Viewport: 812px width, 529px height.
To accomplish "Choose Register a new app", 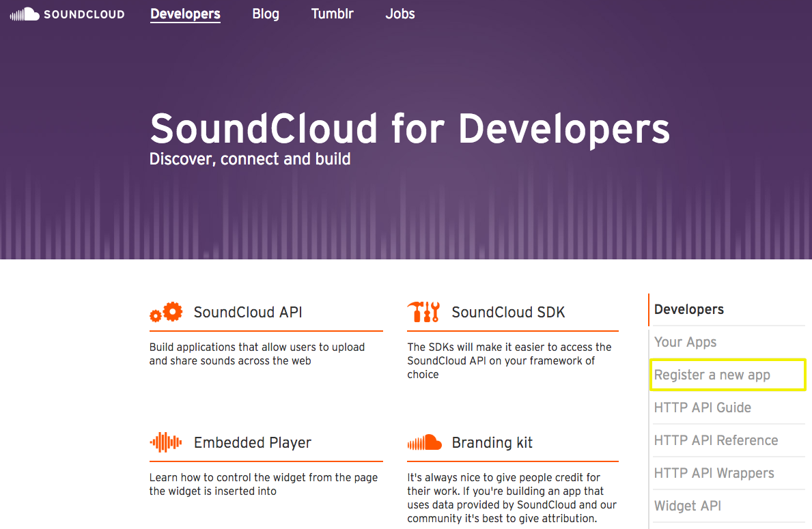I will 727,375.
